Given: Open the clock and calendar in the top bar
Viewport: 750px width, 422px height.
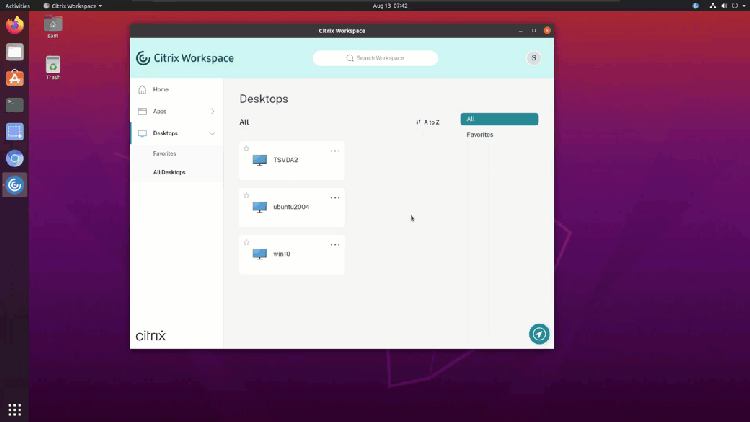Looking at the screenshot, I should [390, 6].
